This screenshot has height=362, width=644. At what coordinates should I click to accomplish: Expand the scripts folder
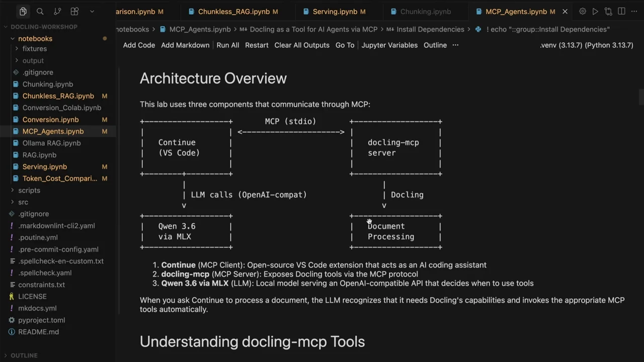(29, 190)
